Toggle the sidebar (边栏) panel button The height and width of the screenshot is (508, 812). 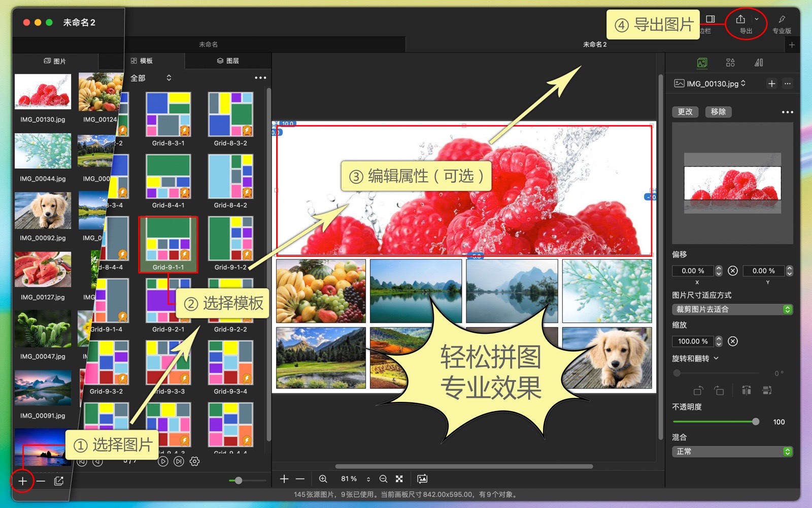click(710, 20)
